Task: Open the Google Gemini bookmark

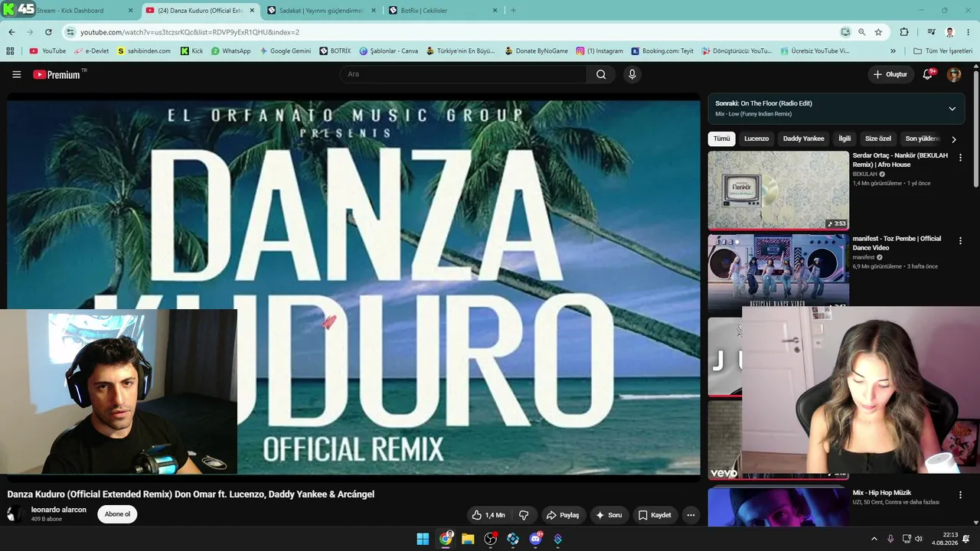Action: (286, 51)
